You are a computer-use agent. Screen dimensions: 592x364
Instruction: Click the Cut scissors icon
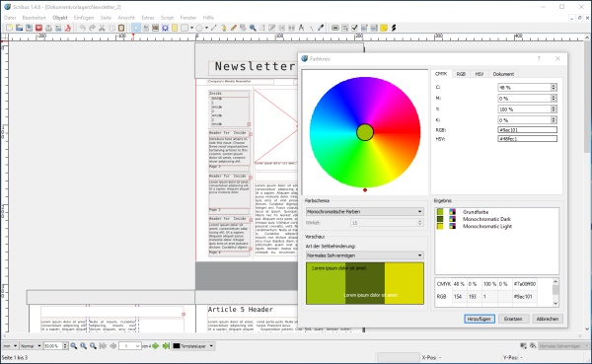(x=102, y=28)
